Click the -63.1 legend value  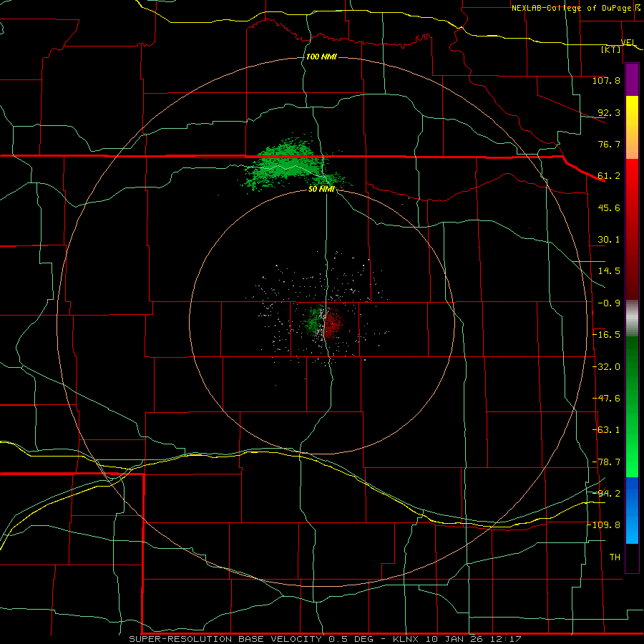606,430
